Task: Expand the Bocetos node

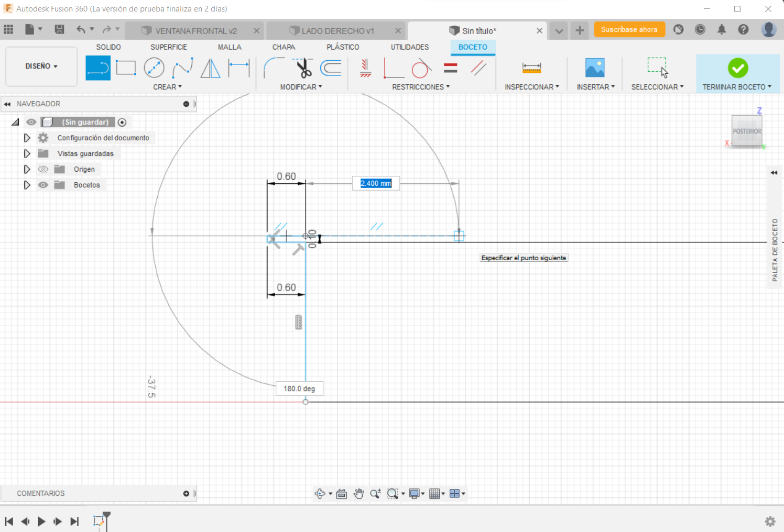Action: coord(27,185)
